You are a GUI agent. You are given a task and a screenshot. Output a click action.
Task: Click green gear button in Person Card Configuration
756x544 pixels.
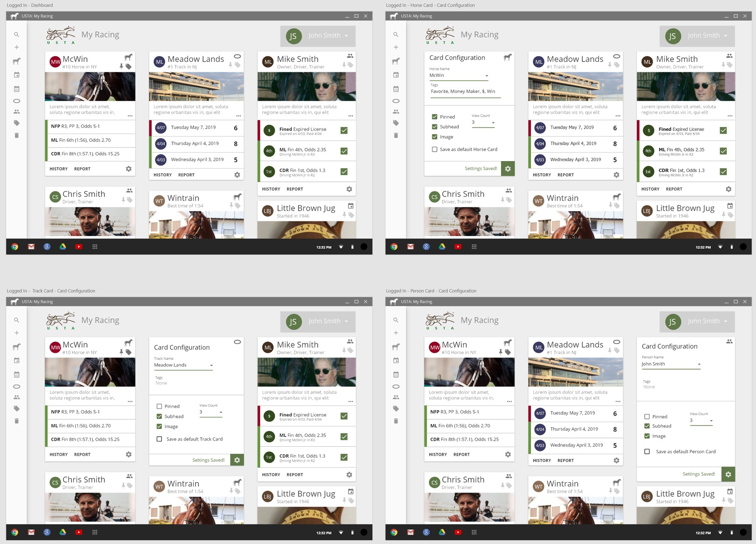click(728, 474)
